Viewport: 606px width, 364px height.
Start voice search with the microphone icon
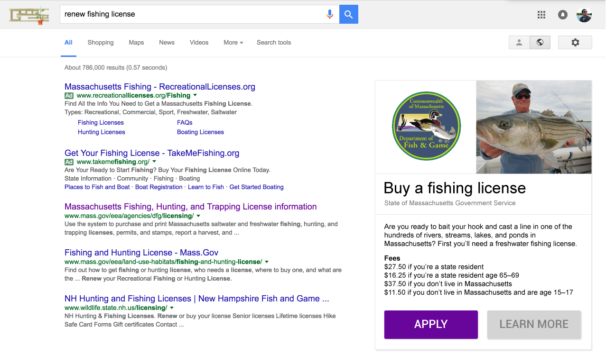pos(330,14)
